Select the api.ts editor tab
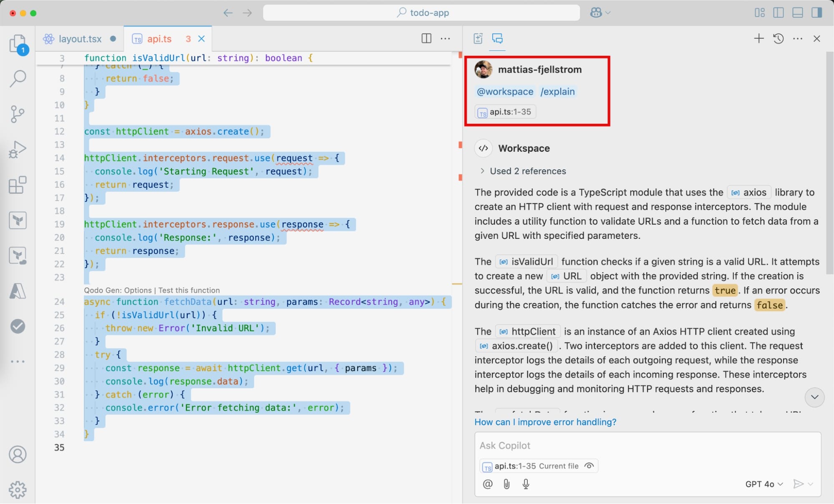834x504 pixels. (159, 39)
